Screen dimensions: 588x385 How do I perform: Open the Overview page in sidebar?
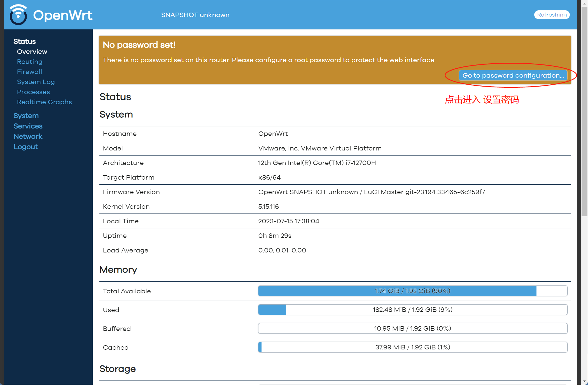pos(32,52)
